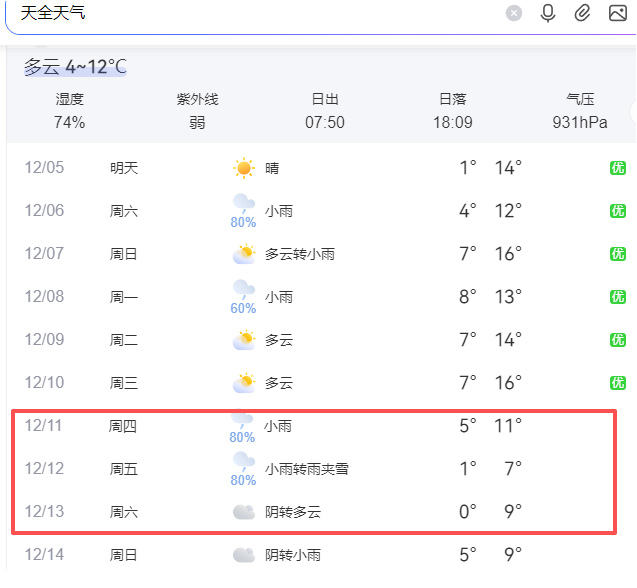Select the 12/07 date cell
The height and width of the screenshot is (588, 637).
click(44, 254)
